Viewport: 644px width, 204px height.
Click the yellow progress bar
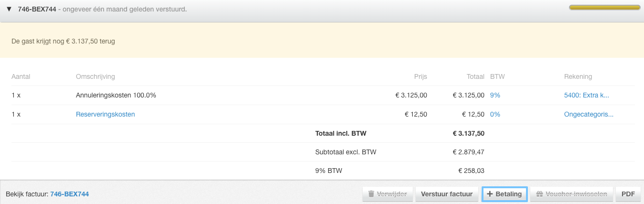(604, 8)
